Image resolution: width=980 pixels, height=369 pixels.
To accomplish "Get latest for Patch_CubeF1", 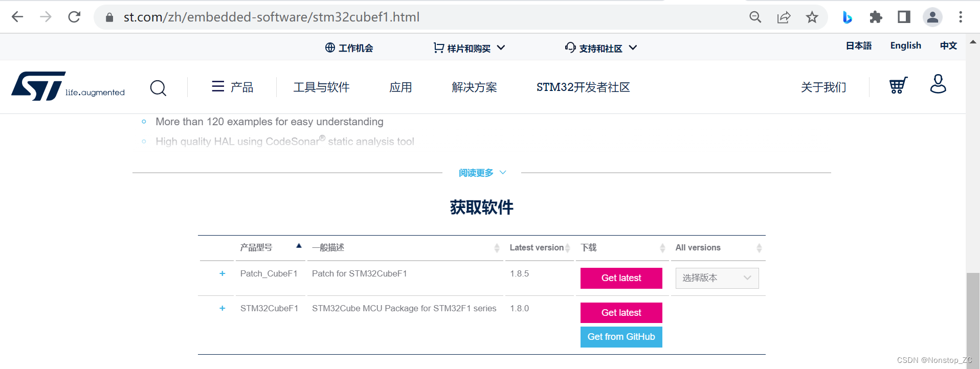I will [621, 278].
